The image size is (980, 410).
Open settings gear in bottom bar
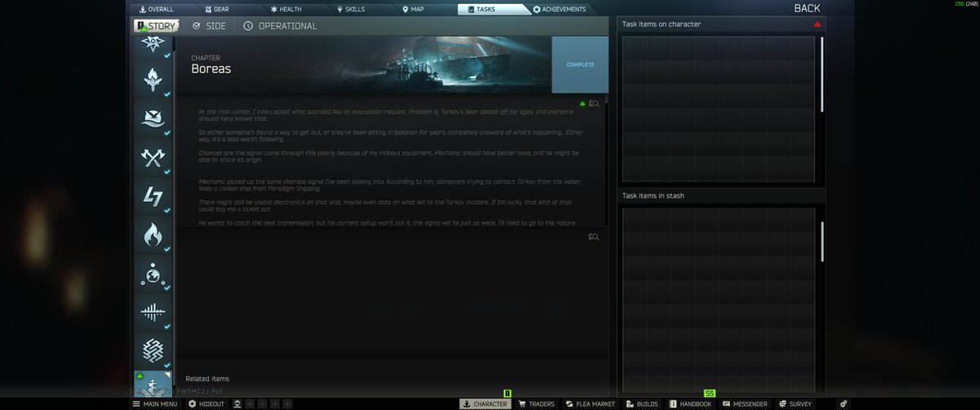[x=844, y=403]
